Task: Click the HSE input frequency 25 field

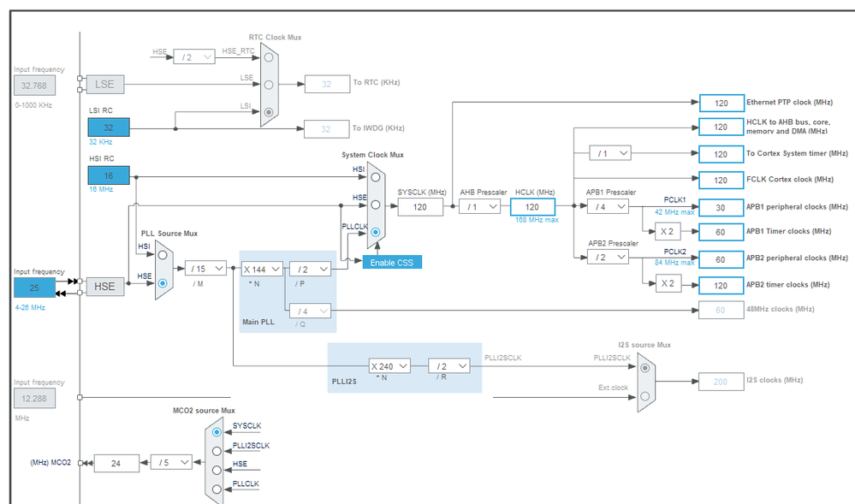Action: [34, 288]
